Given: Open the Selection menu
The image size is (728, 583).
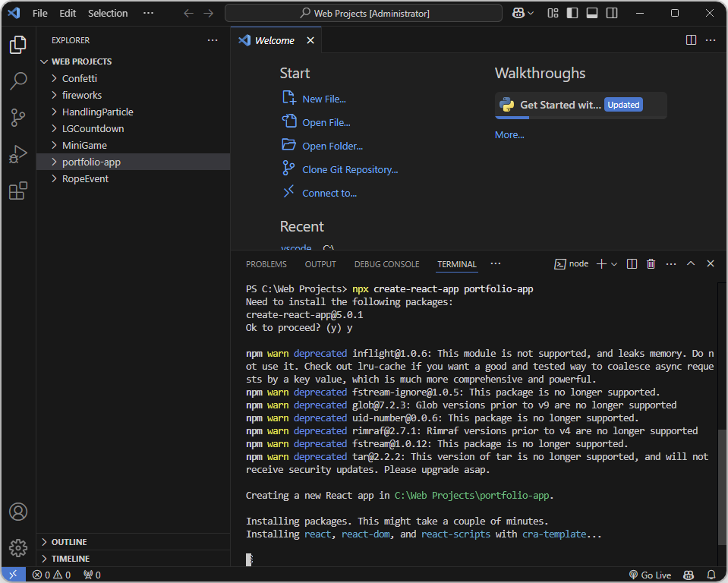Looking at the screenshot, I should click(108, 13).
